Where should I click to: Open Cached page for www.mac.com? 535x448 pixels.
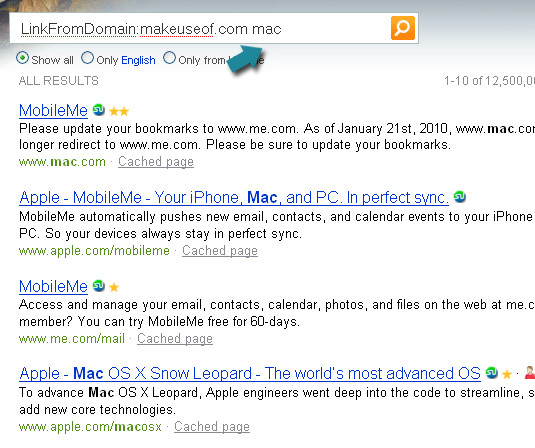pos(156,162)
